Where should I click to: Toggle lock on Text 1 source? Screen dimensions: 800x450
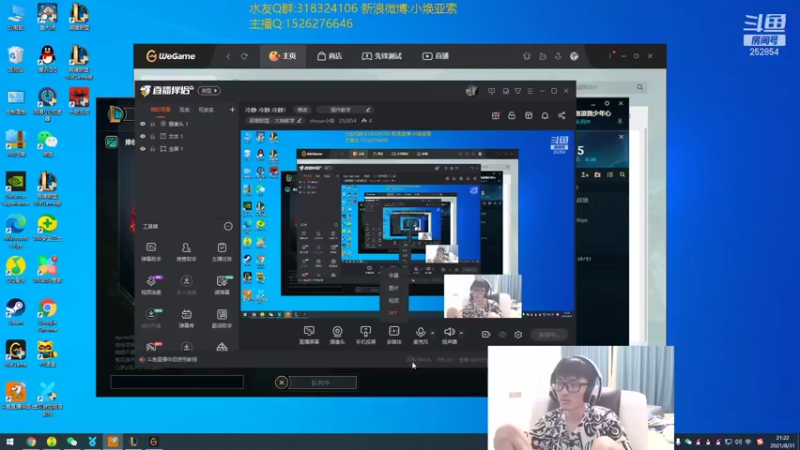[x=153, y=136]
